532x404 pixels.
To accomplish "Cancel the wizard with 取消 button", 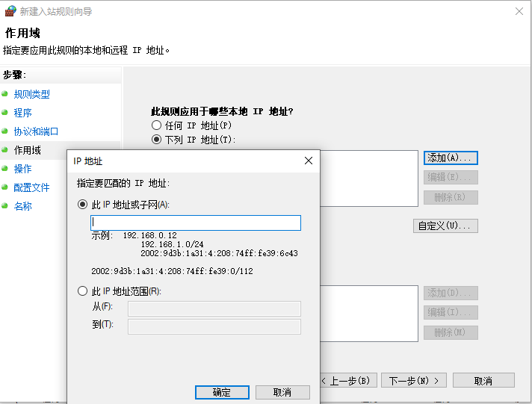I will 483,380.
